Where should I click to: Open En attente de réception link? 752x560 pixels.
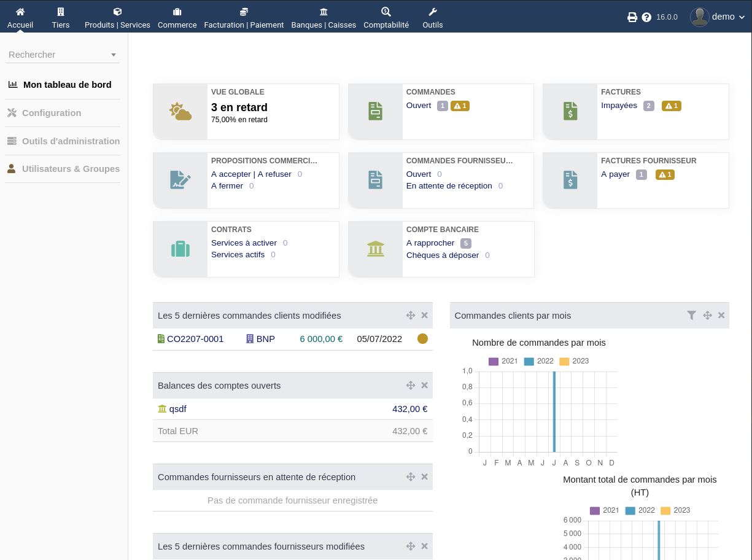click(449, 186)
